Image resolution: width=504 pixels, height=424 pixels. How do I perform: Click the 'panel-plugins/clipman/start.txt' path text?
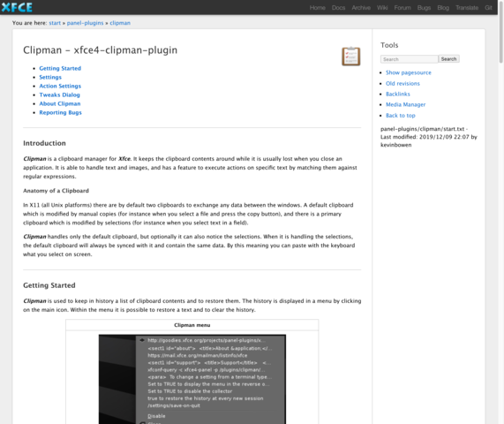[x=423, y=129]
